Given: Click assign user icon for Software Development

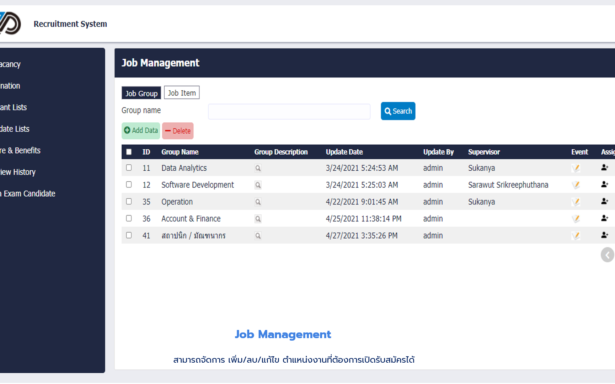Looking at the screenshot, I should (x=604, y=185).
